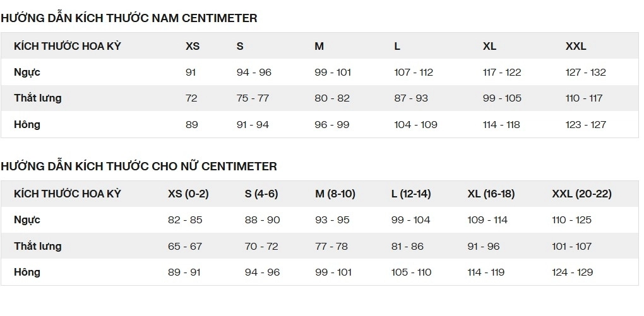
Task: Click men's S chest value 94 - 96
Action: 254,73
